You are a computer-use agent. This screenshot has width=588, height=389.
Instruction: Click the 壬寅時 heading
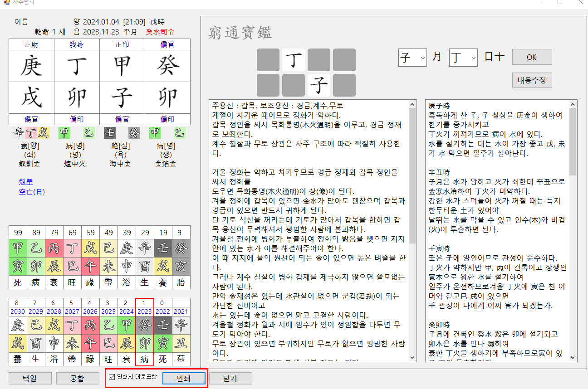tap(439, 248)
